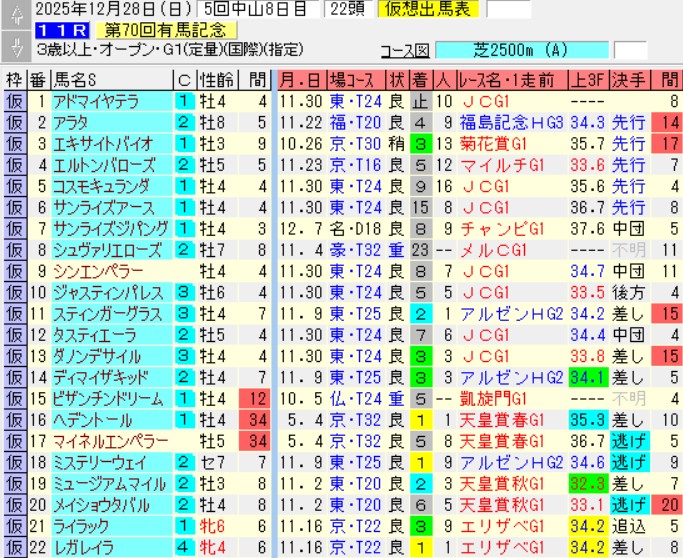Viewport: 683px width, 558px height.
Task: Click the class badge 3 beside エキサイトバイオ
Action: pos(184,143)
